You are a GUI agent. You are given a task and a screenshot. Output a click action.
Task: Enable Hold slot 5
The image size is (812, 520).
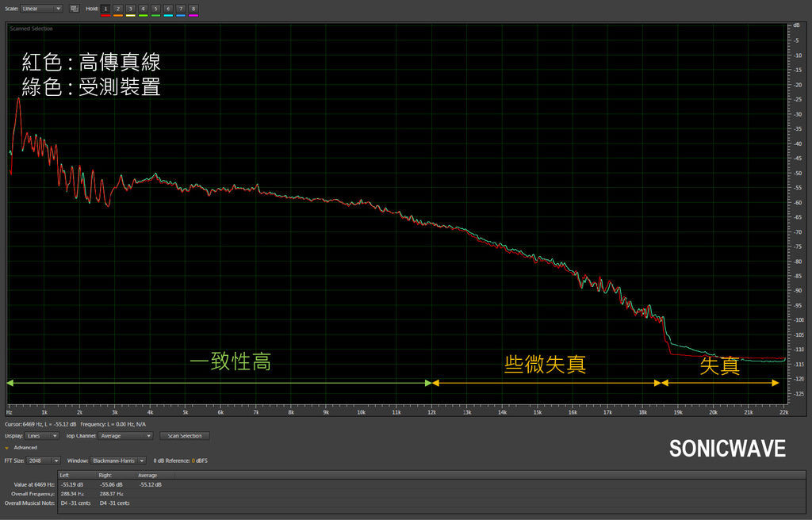[155, 8]
